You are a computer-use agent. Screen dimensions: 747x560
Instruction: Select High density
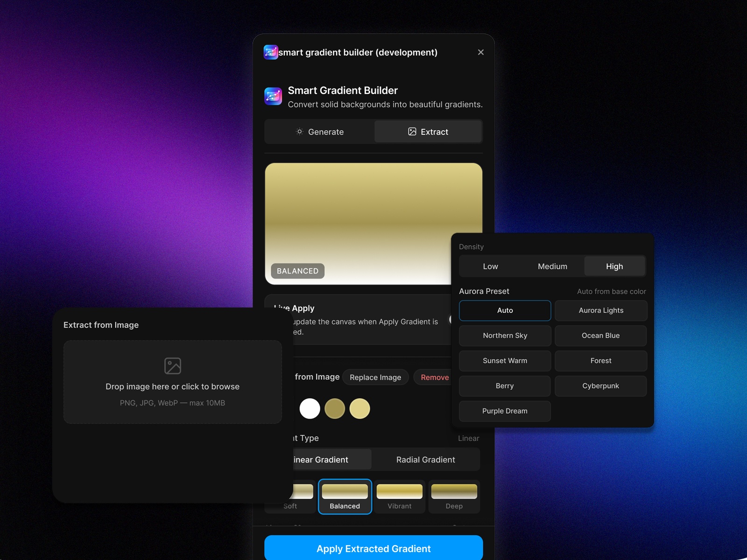[x=614, y=266]
